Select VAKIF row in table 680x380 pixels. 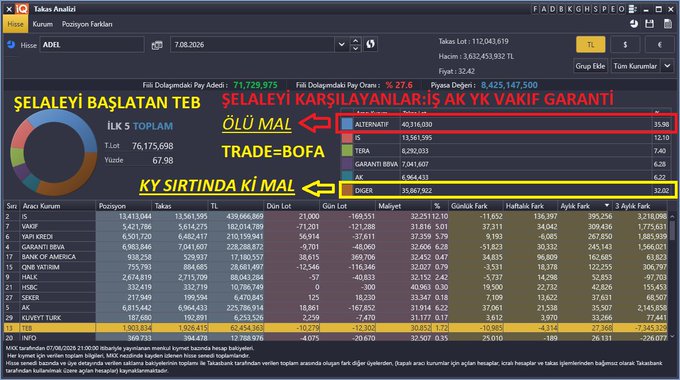coord(336,226)
